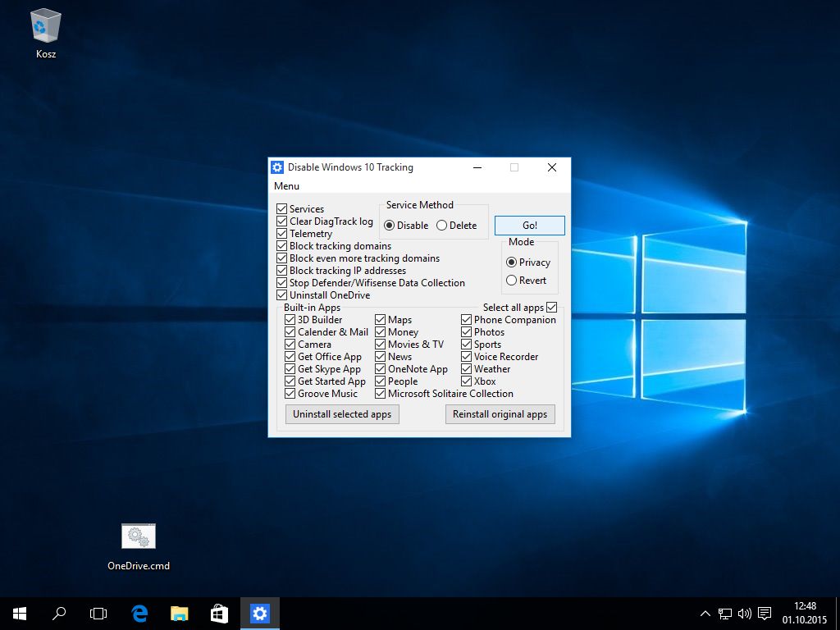Choose Privacy mode
The height and width of the screenshot is (630, 840).
[511, 262]
